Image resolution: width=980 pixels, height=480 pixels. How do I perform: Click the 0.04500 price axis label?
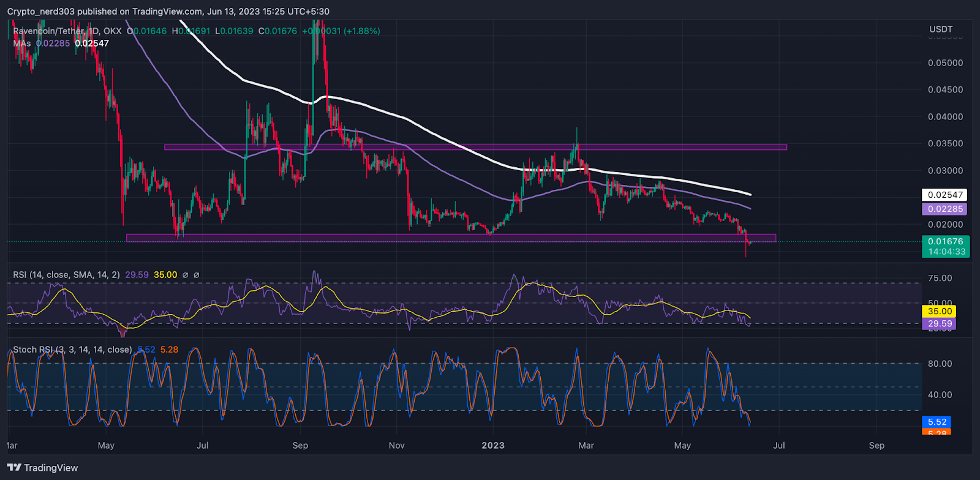click(x=945, y=89)
